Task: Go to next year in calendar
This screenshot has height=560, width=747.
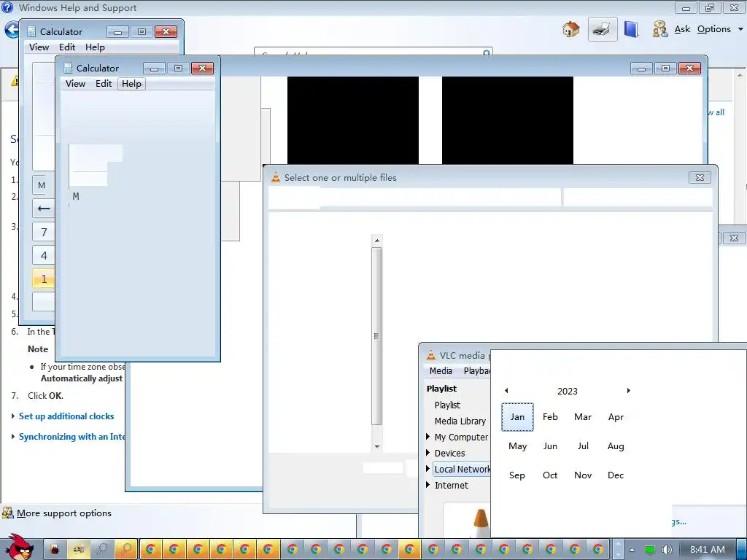Action: pos(628,391)
